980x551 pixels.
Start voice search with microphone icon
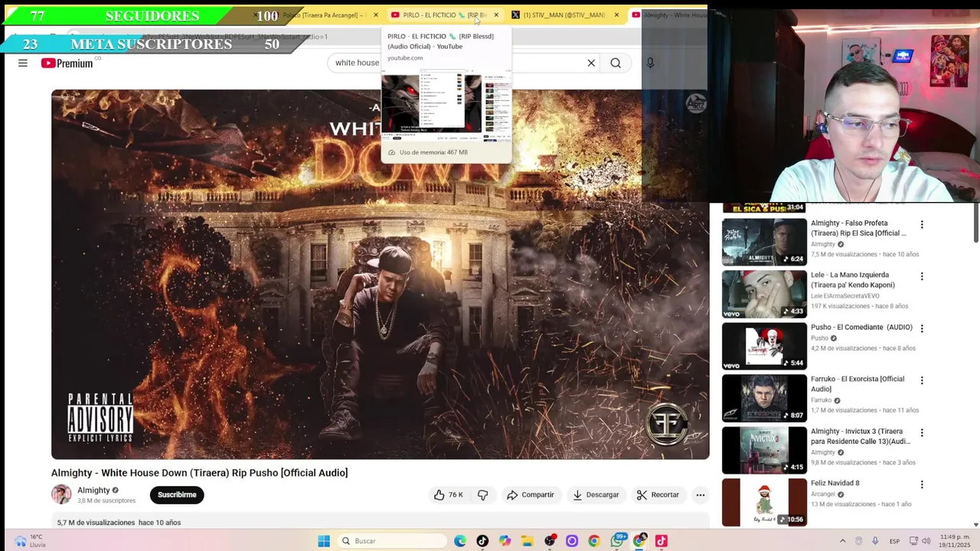pyautogui.click(x=650, y=63)
